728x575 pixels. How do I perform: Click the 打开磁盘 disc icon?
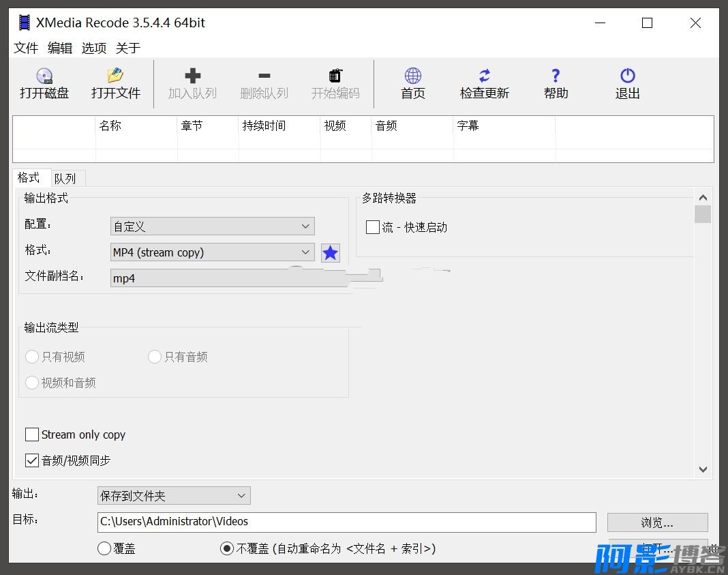(44, 76)
